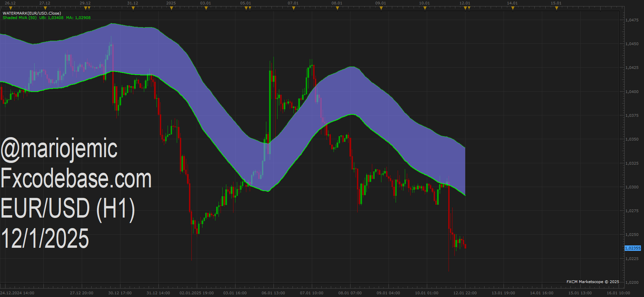Click the 27.12 20:00 time label

pos(81,293)
